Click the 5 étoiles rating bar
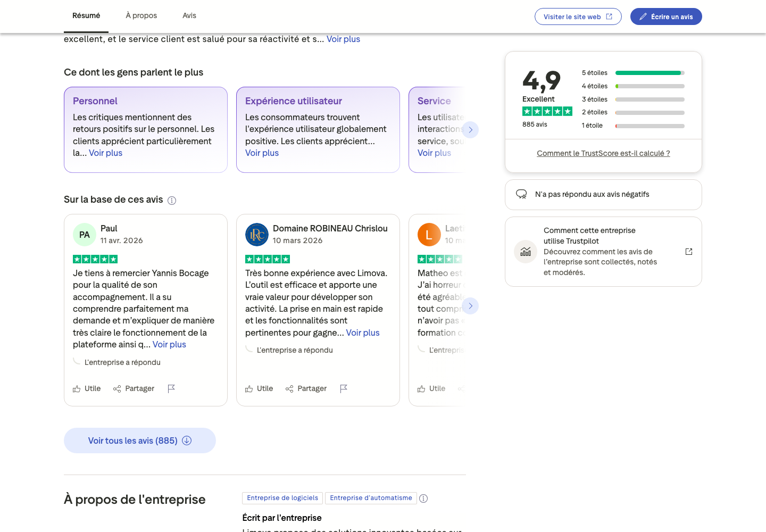The width and height of the screenshot is (766, 532). (x=649, y=72)
